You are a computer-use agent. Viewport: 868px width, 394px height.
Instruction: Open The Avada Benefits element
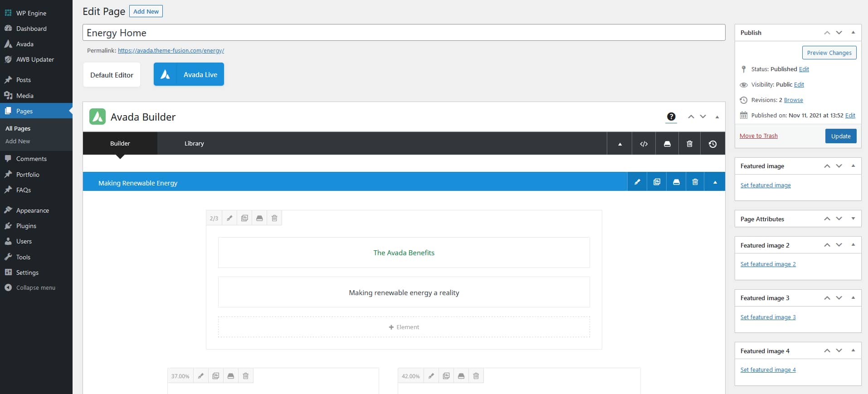coord(404,253)
